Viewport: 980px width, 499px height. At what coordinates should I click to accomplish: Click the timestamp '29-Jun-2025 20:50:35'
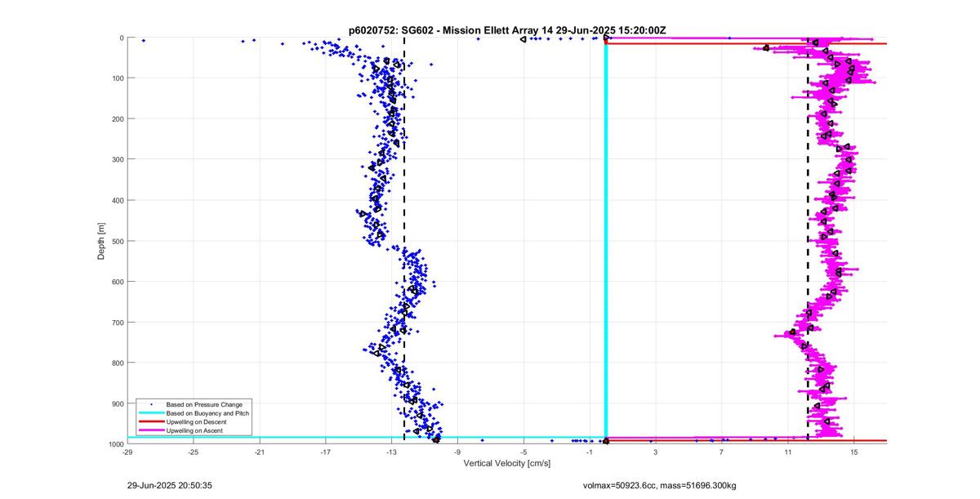170,485
